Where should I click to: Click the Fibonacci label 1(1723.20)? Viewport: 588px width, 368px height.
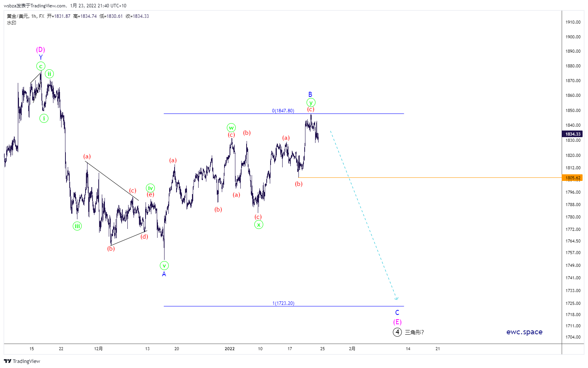click(x=283, y=303)
